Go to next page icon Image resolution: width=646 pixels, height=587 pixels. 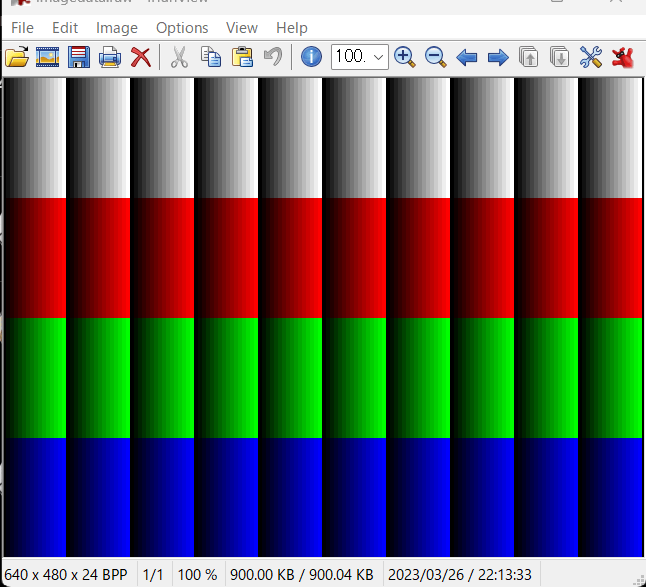click(559, 57)
